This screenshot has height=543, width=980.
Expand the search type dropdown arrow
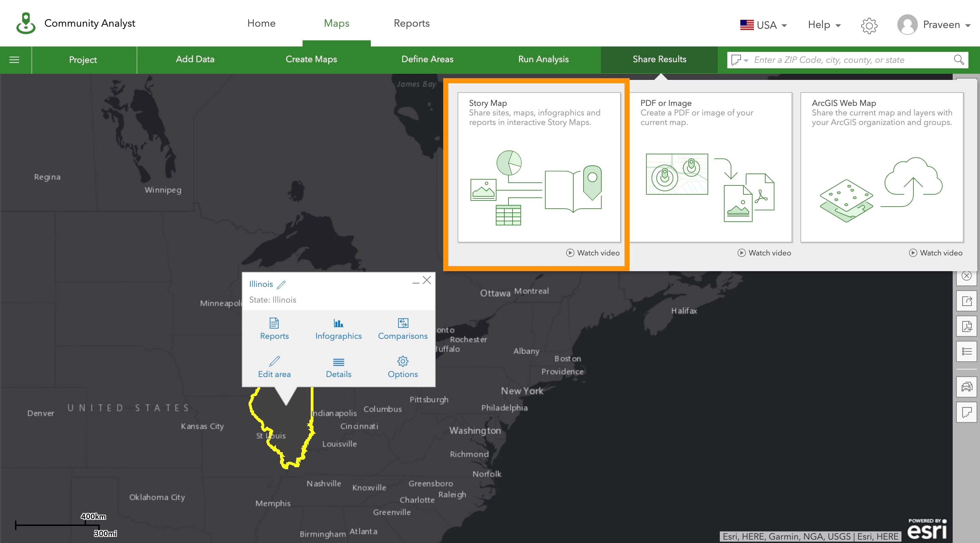746,60
